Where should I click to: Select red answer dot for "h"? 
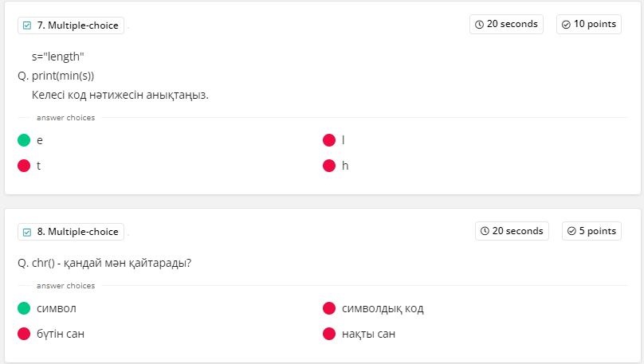click(329, 166)
